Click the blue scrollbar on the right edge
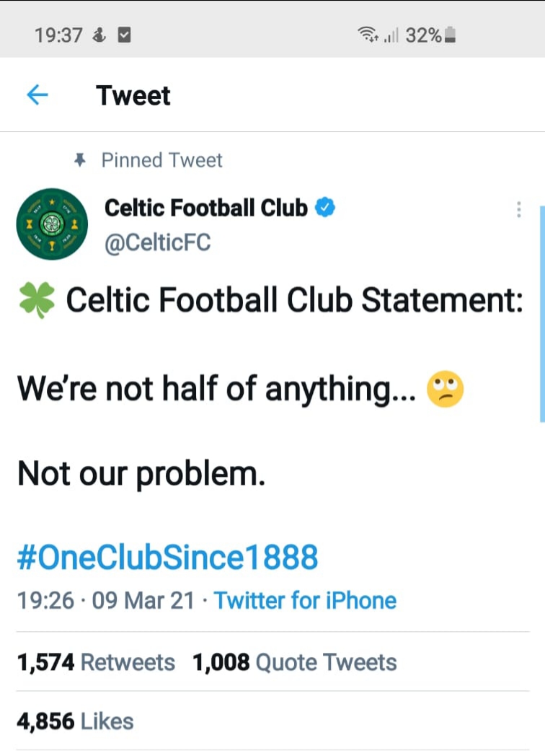The height and width of the screenshot is (756, 545). pyautogui.click(x=542, y=315)
